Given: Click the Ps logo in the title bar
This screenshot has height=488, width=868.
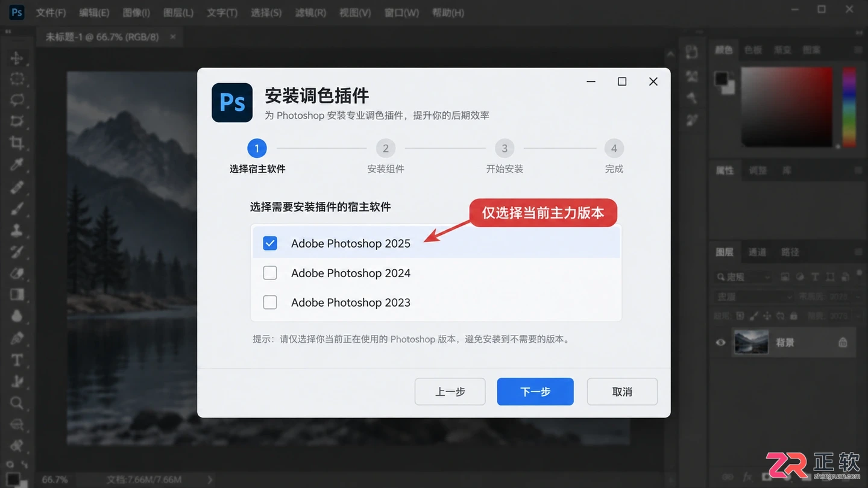Looking at the screenshot, I should (16, 12).
